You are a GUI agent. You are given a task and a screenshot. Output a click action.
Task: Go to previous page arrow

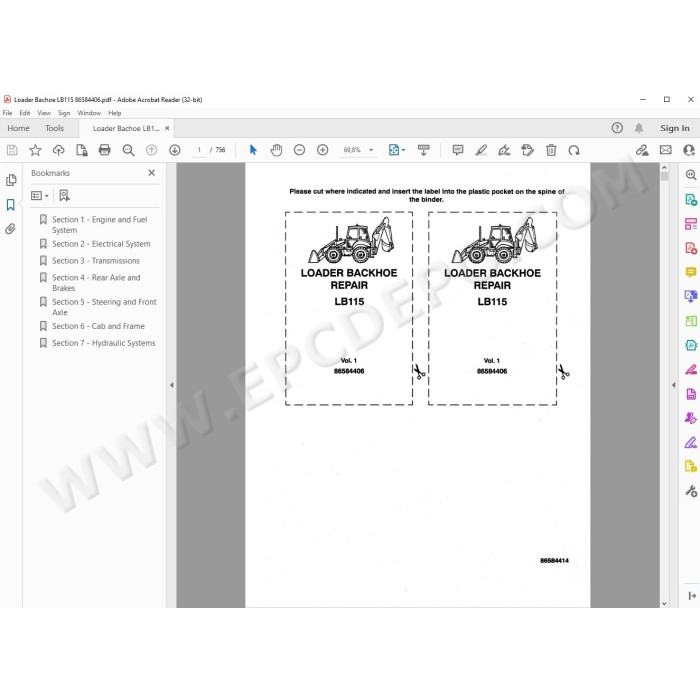click(x=151, y=150)
